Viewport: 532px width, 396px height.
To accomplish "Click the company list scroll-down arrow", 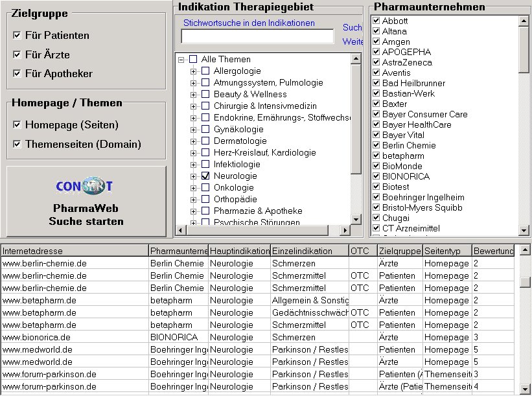I will pyautogui.click(x=524, y=231).
